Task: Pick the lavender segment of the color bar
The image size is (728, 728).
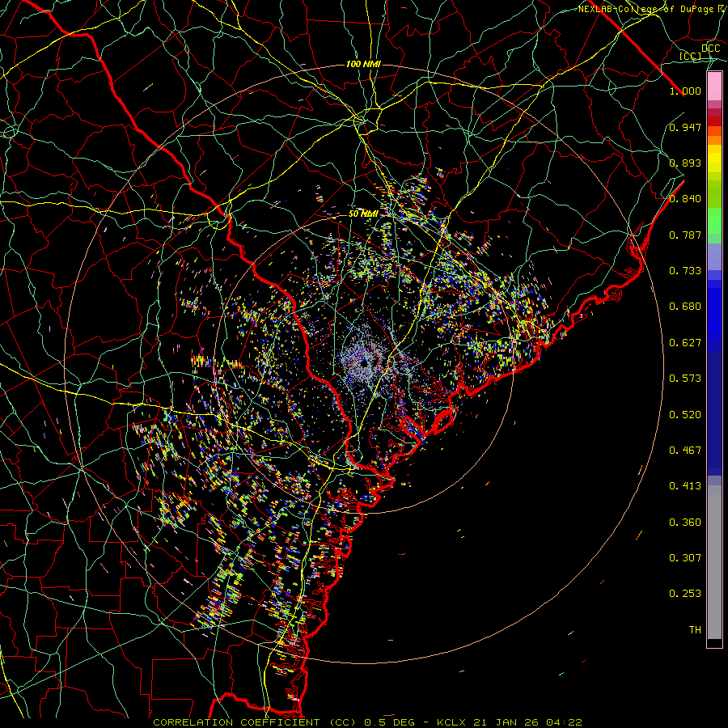Action: click(x=714, y=256)
